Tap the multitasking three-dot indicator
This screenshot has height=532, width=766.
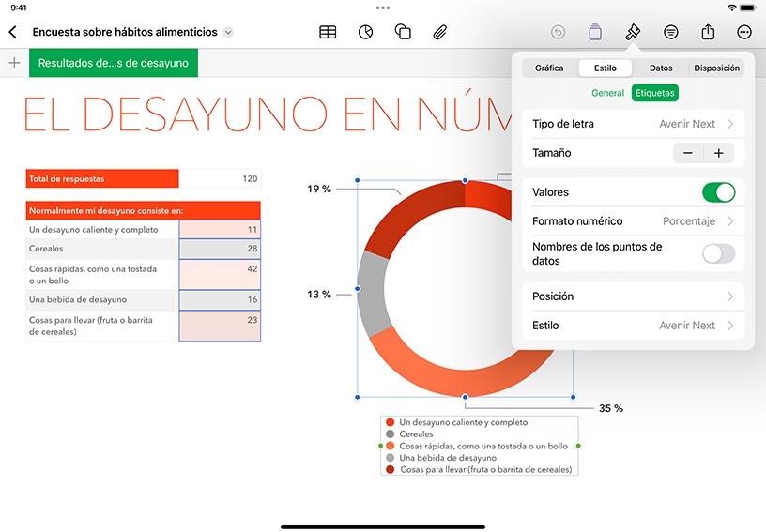[383, 8]
